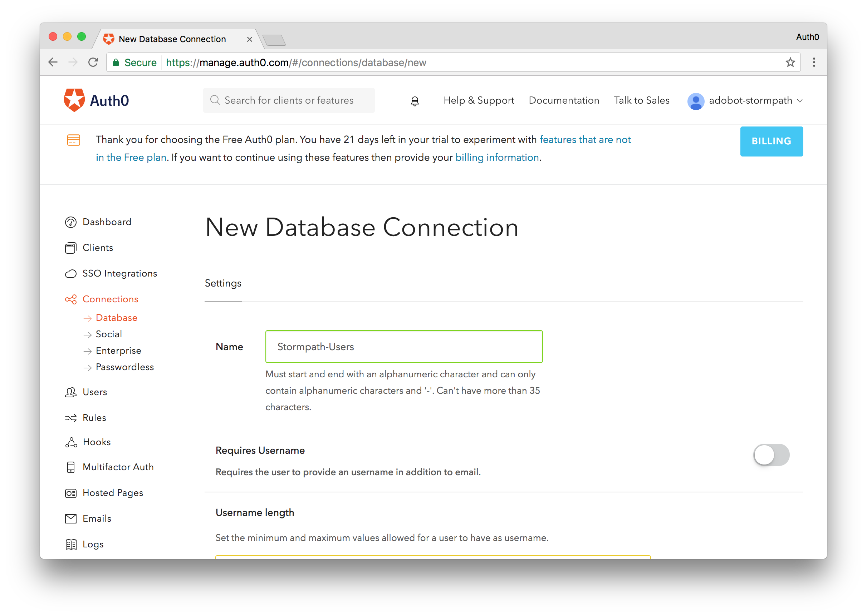
Task: Bookmark page with star icon
Action: (790, 63)
